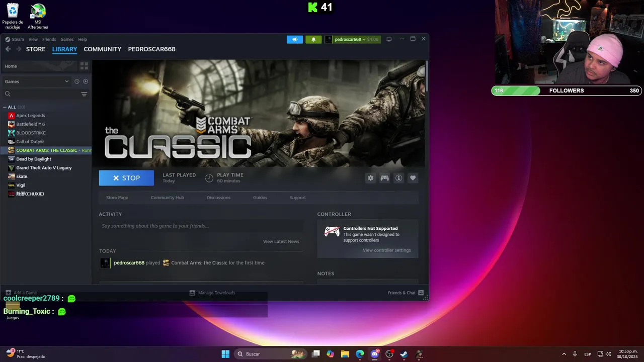Open the Support link

click(x=297, y=198)
